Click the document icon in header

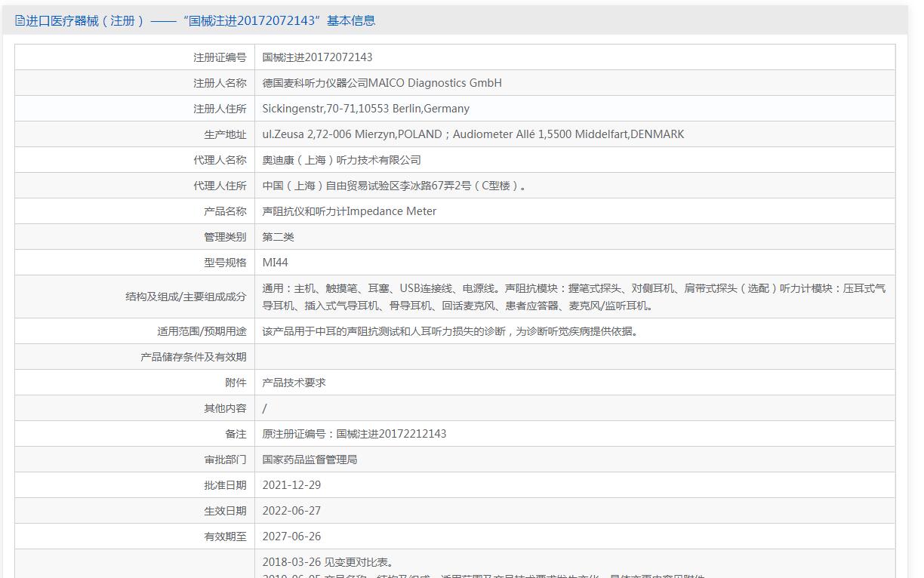20,21
